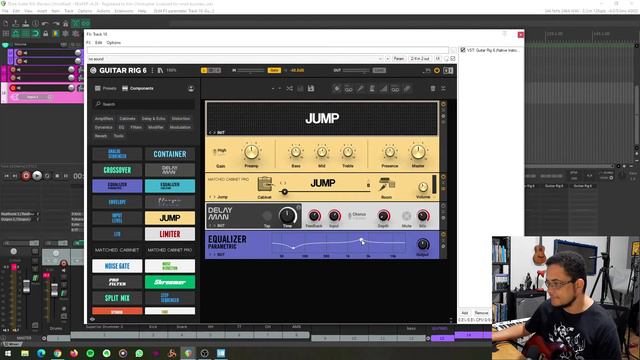The image size is (640, 360).
Task: Filter components by Cabinets tag
Action: [x=127, y=118]
